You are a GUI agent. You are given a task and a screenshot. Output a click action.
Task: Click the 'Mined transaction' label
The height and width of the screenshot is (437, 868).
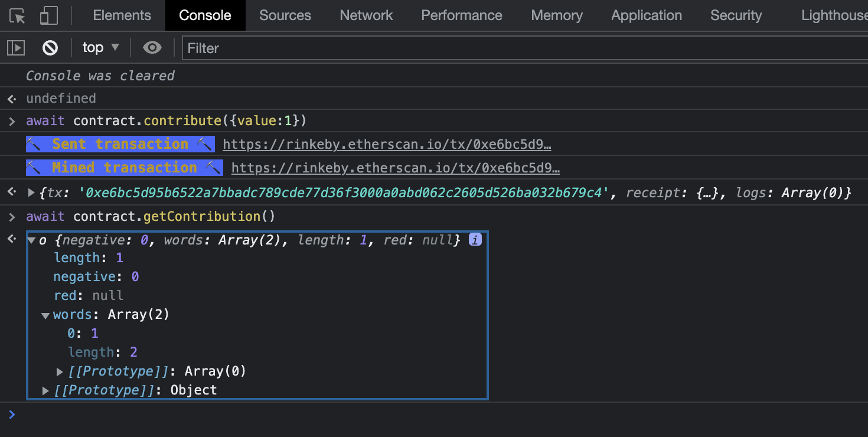click(x=124, y=168)
